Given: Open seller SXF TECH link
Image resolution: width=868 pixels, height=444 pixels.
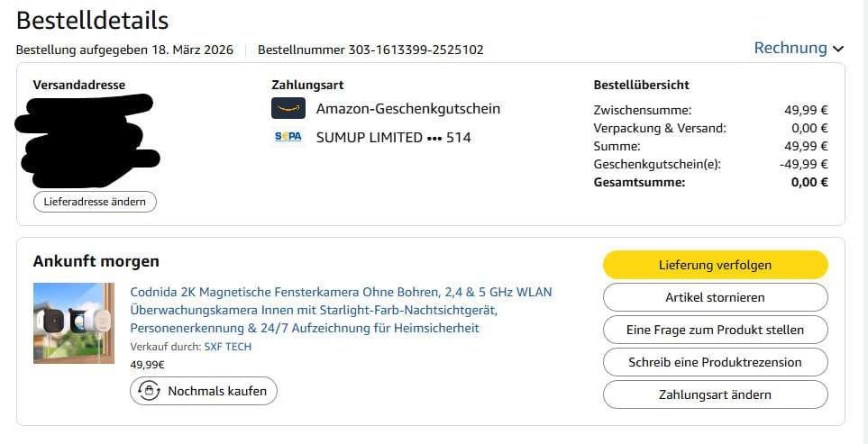Looking at the screenshot, I should tap(227, 348).
